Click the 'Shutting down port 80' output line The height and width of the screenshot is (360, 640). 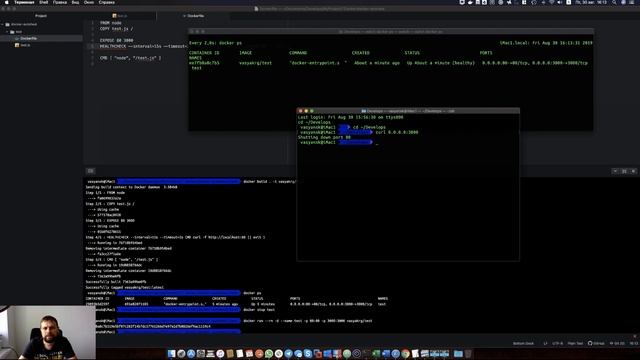pos(324,137)
